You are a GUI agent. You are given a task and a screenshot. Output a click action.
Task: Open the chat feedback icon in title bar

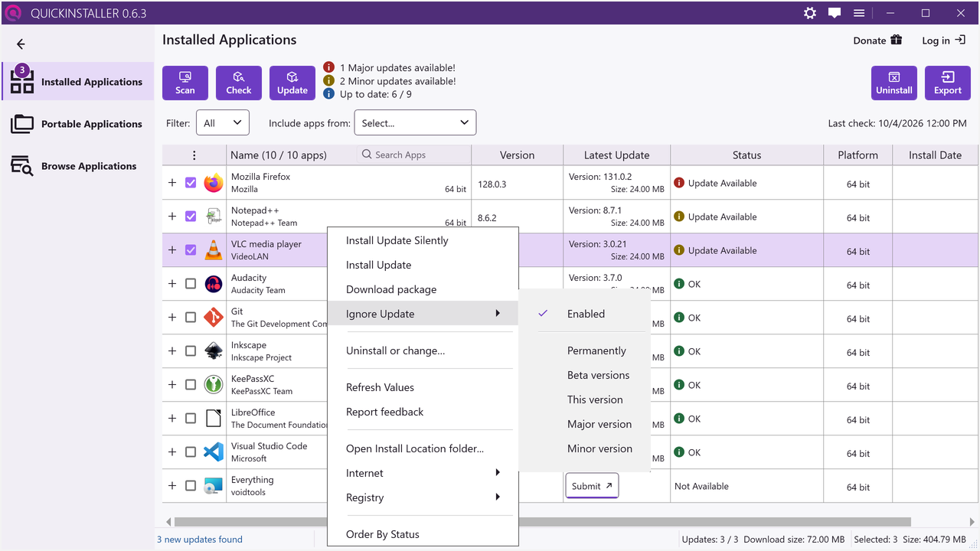(x=835, y=13)
